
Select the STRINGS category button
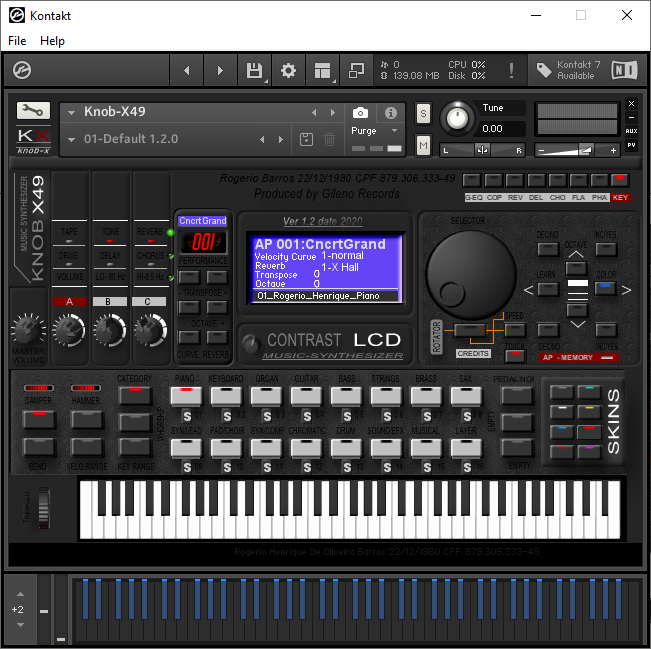(x=386, y=396)
